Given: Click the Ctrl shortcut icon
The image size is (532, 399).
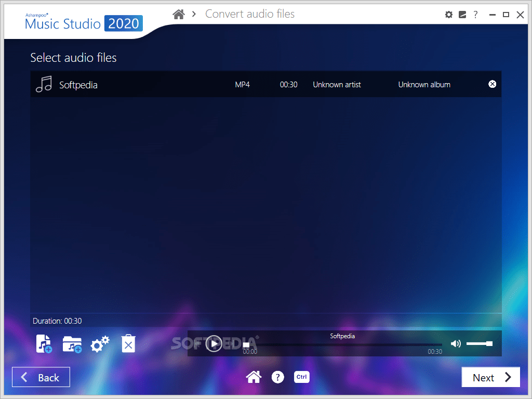Looking at the screenshot, I should pos(302,377).
